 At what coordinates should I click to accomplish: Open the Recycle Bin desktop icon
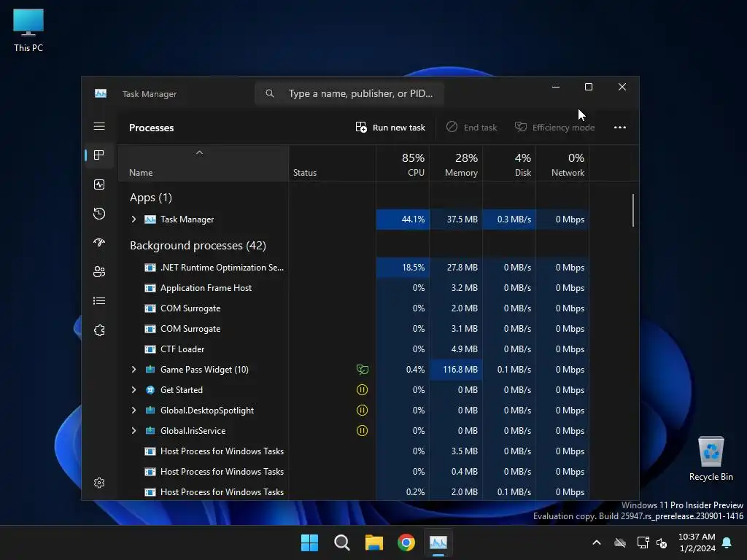pos(711,459)
